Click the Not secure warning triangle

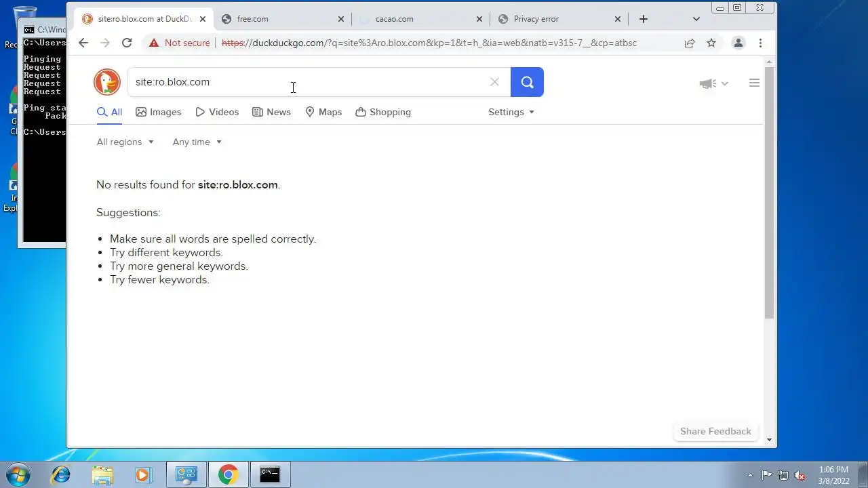tap(154, 43)
